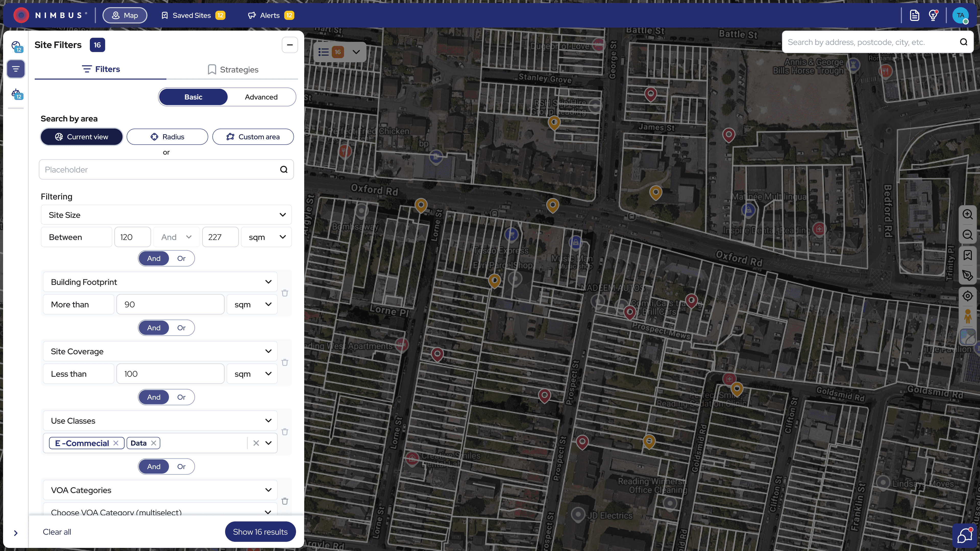Open the document reports icon

point(915,15)
